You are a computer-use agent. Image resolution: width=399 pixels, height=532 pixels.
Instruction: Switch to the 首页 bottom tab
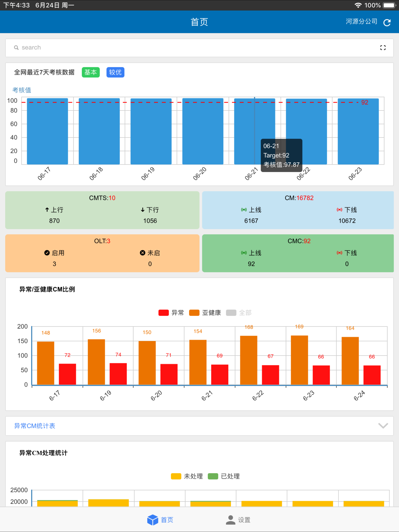point(160,520)
